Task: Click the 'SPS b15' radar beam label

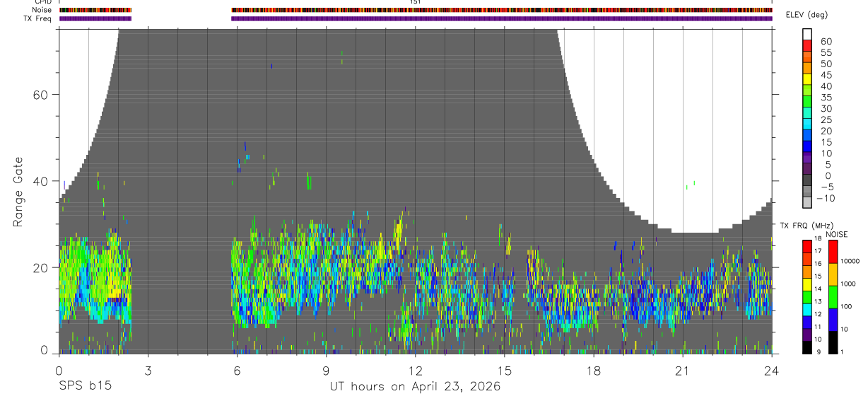Action: coord(85,386)
